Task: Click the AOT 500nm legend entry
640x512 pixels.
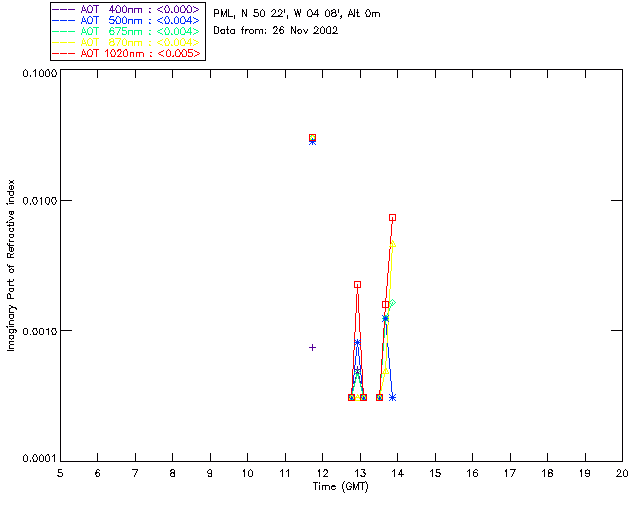Action: point(126,20)
